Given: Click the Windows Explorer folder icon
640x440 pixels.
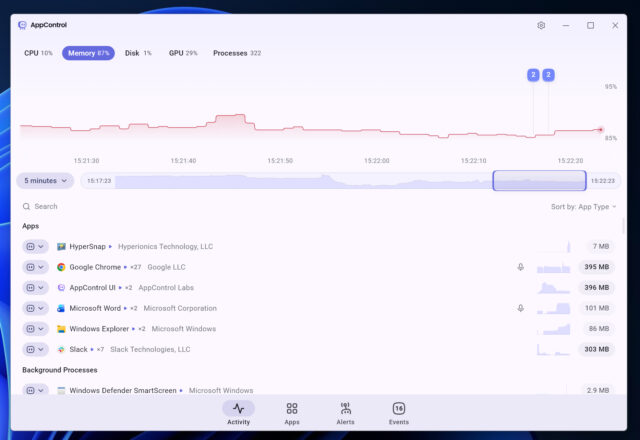Looking at the screenshot, I should click(x=61, y=329).
